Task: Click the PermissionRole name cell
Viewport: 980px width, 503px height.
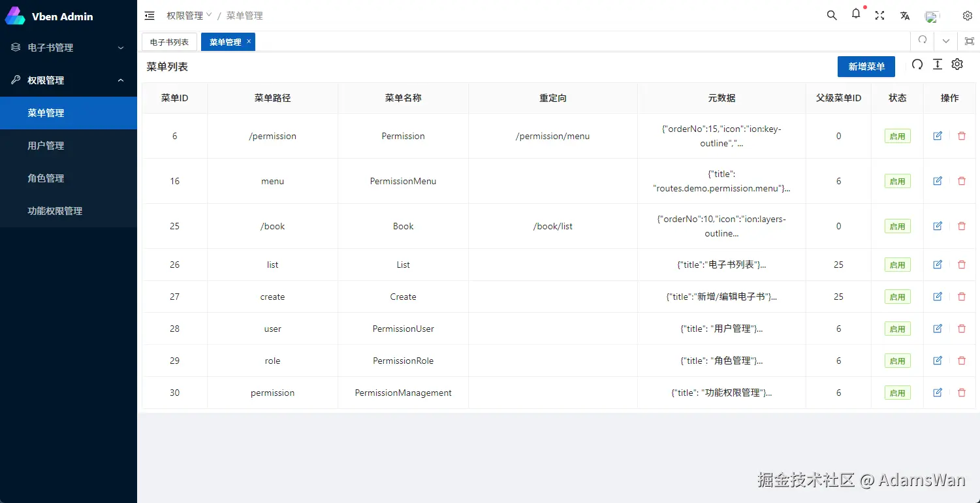Action: click(x=403, y=361)
